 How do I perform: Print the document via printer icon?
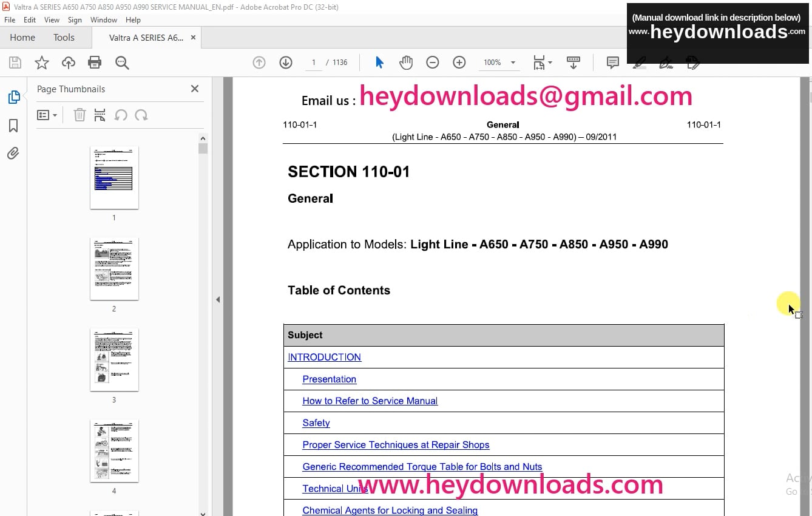[95, 63]
